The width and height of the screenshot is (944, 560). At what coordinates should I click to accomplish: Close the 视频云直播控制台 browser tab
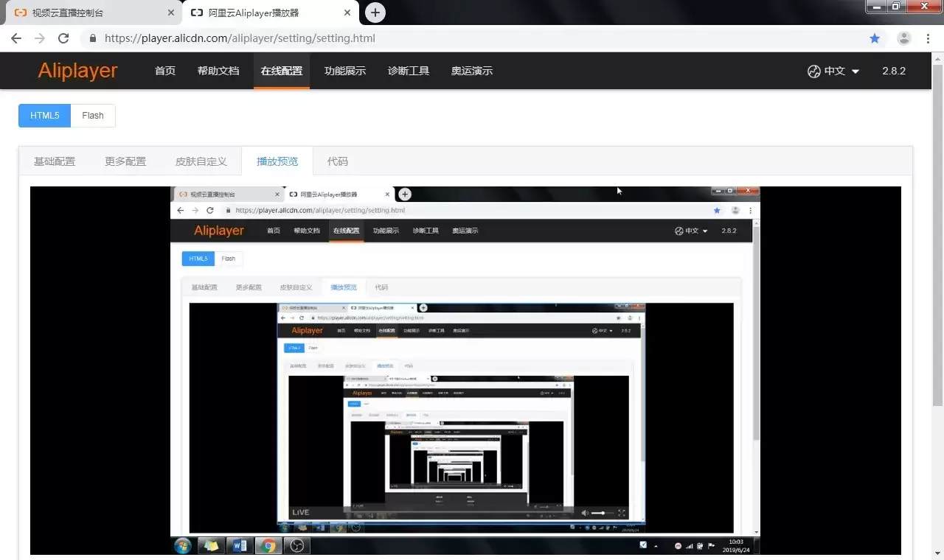pyautogui.click(x=171, y=13)
